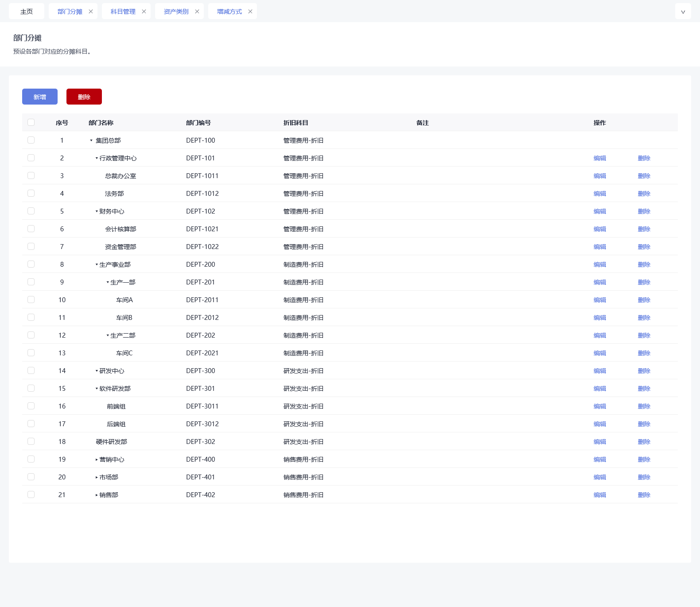Expand the 销售部 node arrow
Viewport: 700px width, 607px height.
[x=97, y=495]
